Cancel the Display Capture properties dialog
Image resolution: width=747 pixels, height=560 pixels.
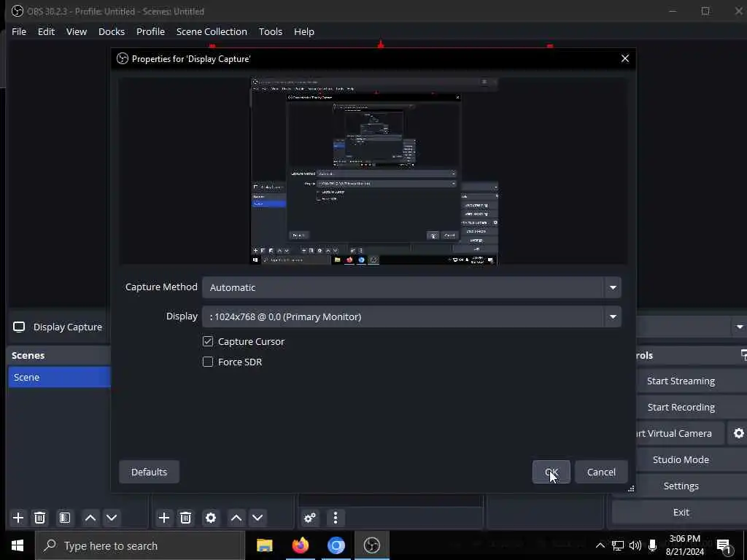601,472
